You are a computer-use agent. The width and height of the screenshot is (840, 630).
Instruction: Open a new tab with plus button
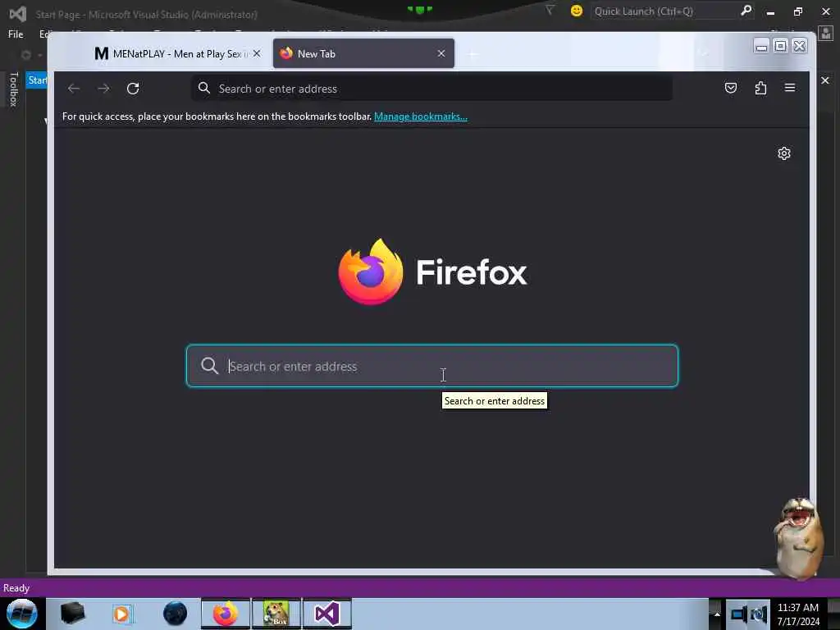[472, 54]
